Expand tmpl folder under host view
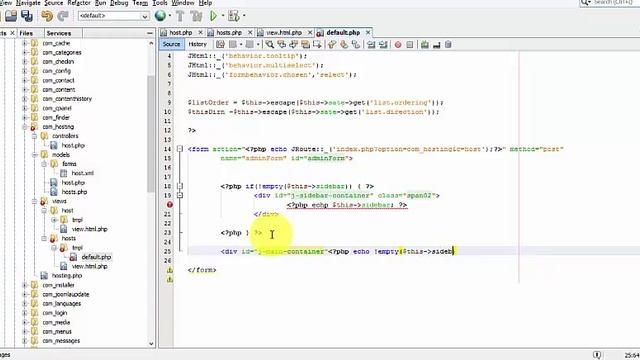Viewport: 640px width, 360px height. coord(54,220)
